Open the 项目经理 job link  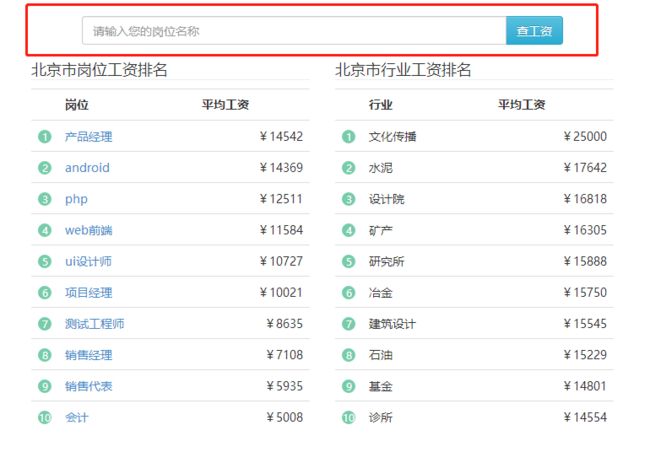(88, 293)
